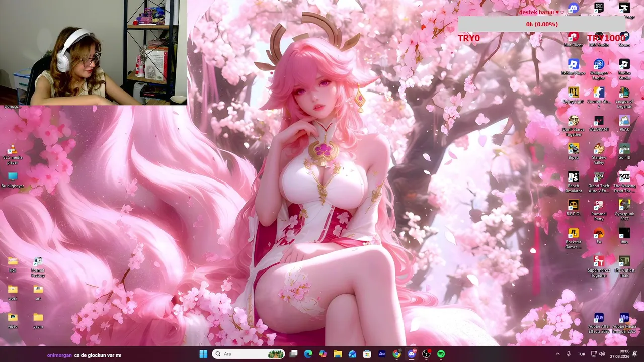Open the Roblox Studio shortcut

[624, 69]
